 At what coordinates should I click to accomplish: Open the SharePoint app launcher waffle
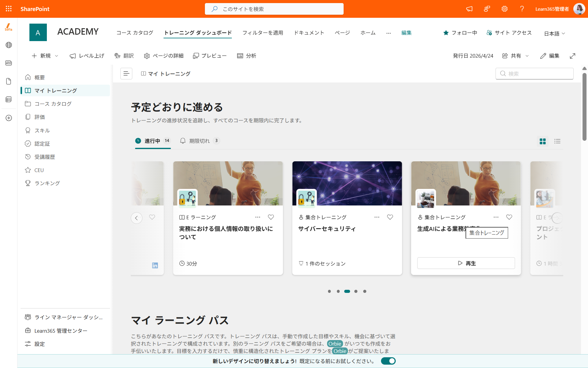click(9, 9)
